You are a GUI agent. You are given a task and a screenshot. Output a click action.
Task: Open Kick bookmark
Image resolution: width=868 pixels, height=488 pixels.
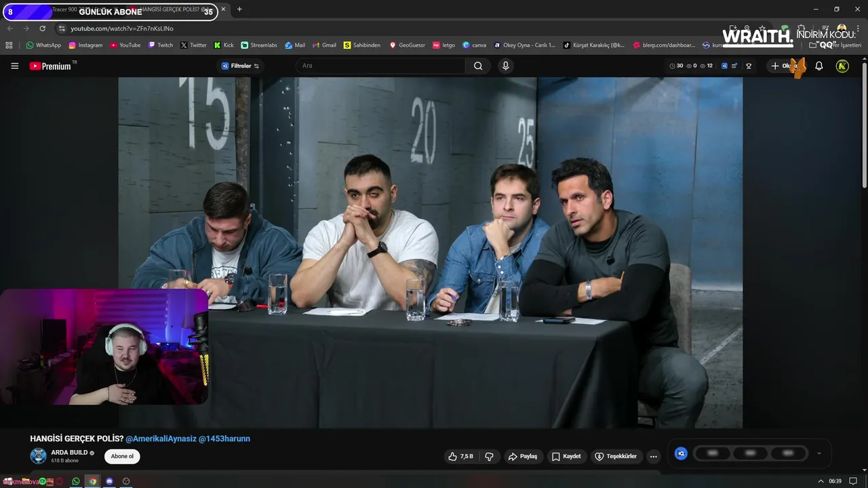224,45
